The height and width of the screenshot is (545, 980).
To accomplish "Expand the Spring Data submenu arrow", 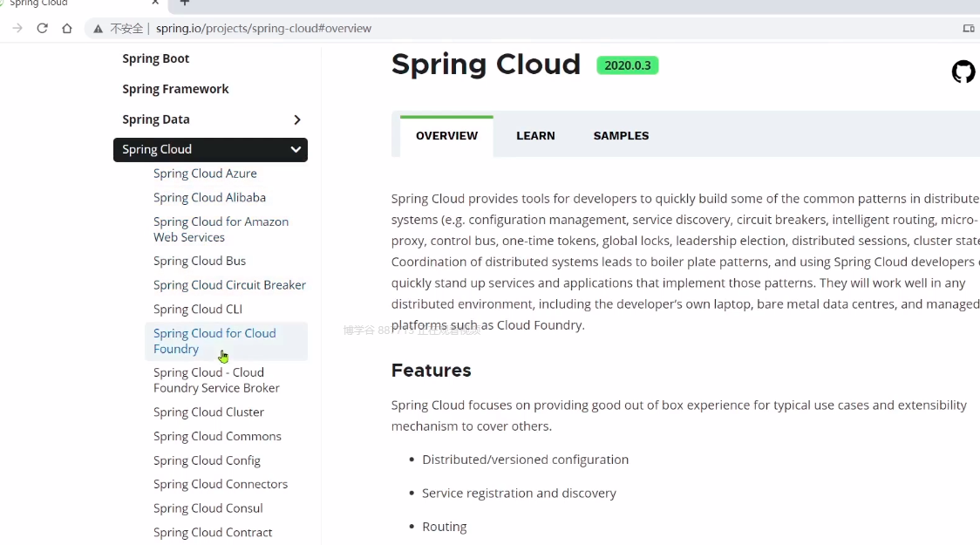I will [297, 119].
